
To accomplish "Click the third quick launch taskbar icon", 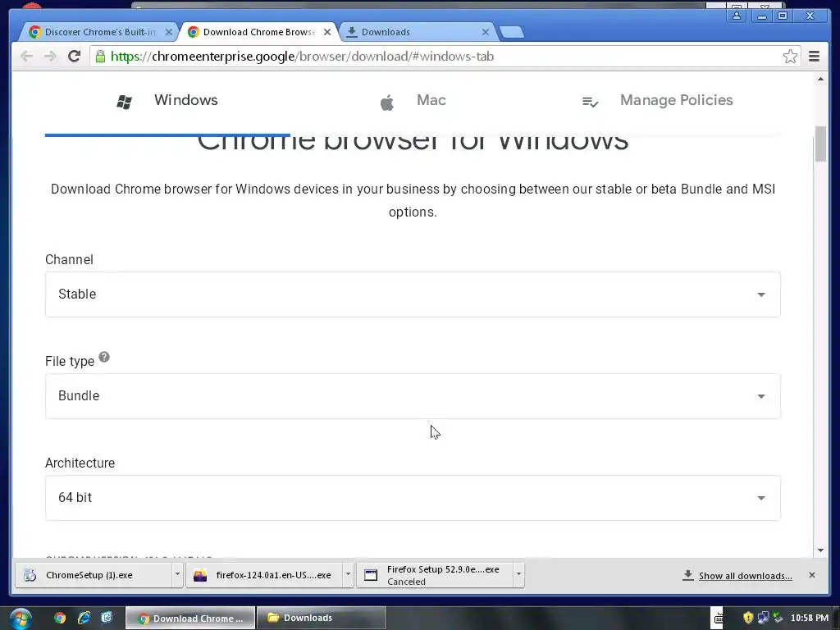I will [107, 619].
